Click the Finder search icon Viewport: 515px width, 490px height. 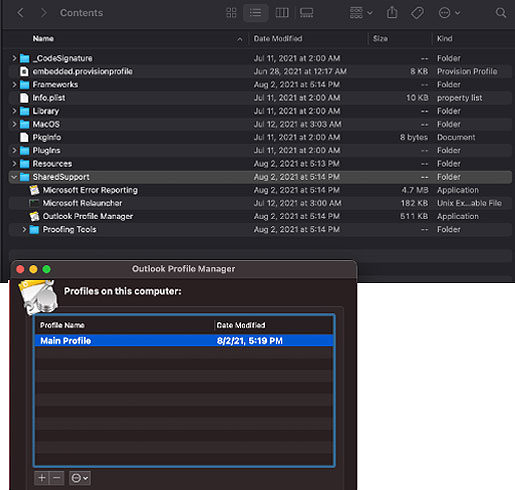(x=501, y=13)
